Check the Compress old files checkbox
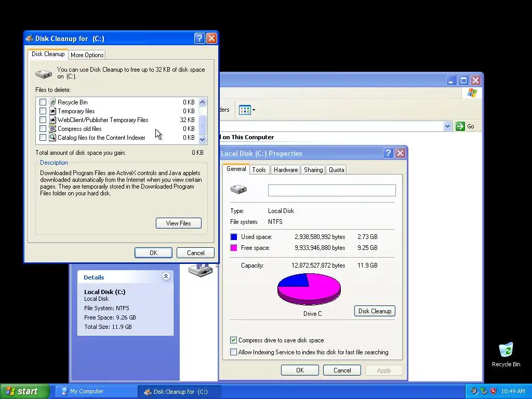The height and width of the screenshot is (399, 532). 43,129
